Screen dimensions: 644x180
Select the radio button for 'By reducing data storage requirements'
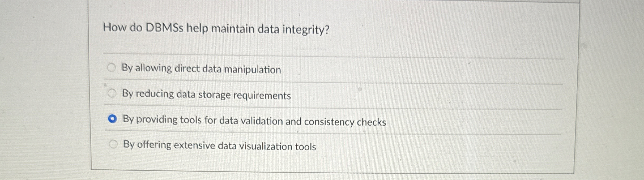[113, 93]
